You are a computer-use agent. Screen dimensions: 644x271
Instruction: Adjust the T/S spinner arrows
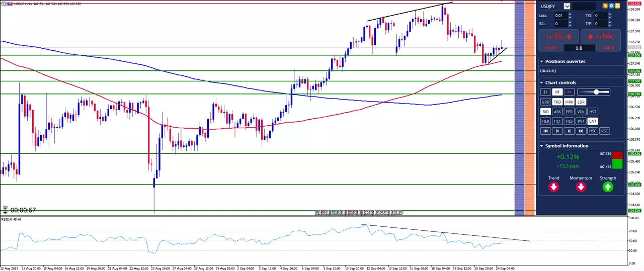[x=610, y=16]
